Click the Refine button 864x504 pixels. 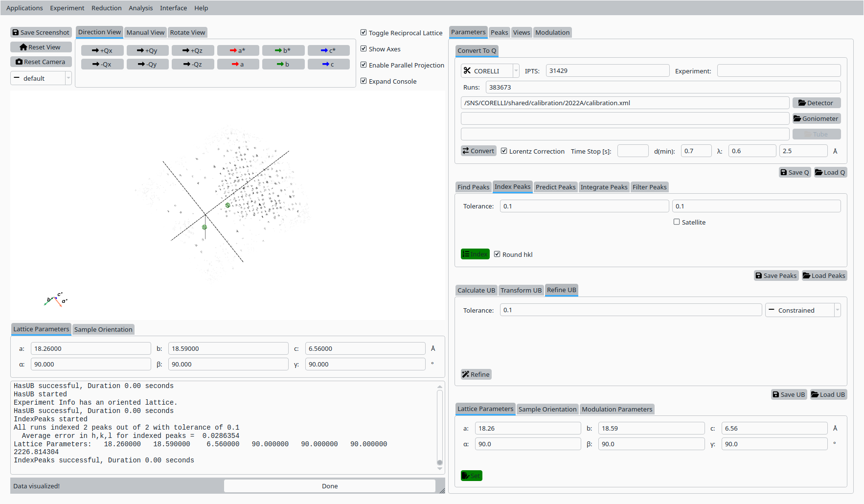pyautogui.click(x=476, y=374)
